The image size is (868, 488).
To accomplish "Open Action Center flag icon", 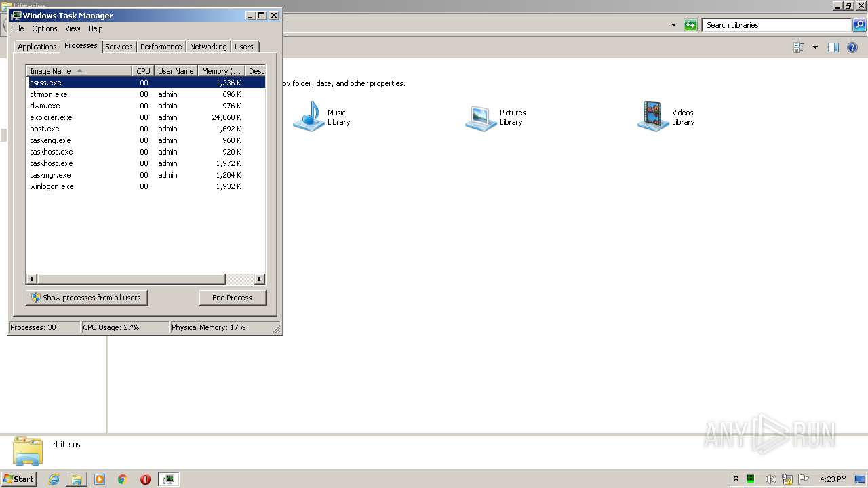I will click(x=804, y=479).
